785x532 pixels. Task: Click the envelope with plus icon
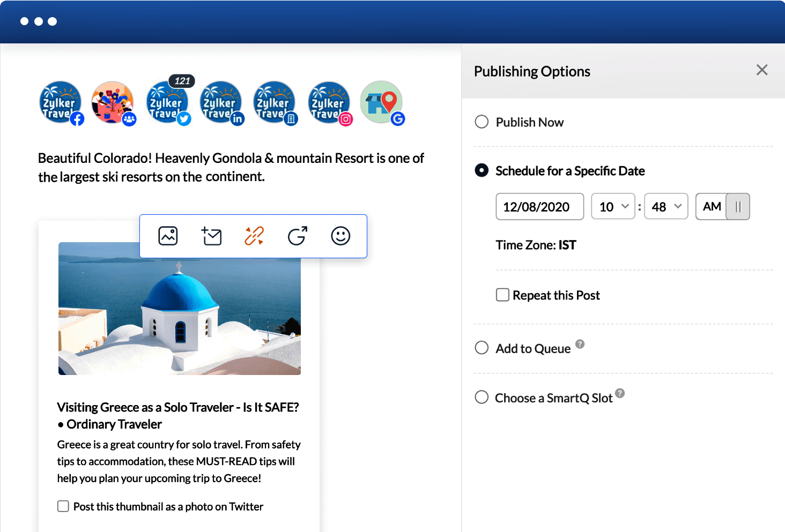(x=211, y=236)
